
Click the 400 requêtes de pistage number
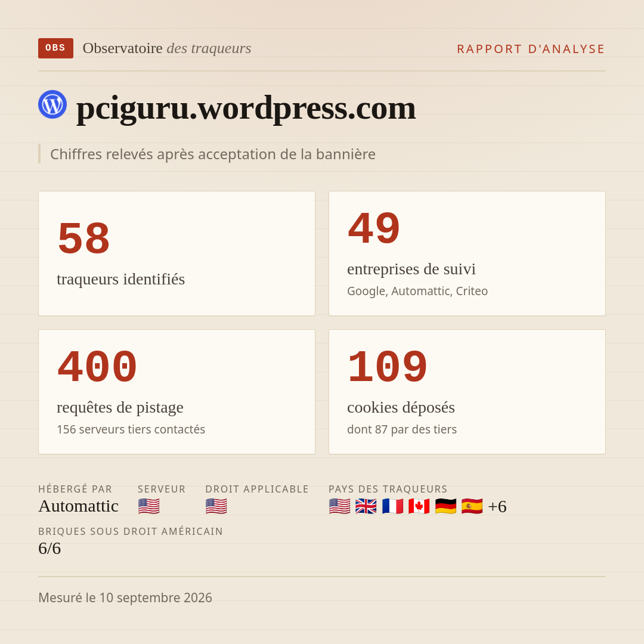[x=97, y=367]
